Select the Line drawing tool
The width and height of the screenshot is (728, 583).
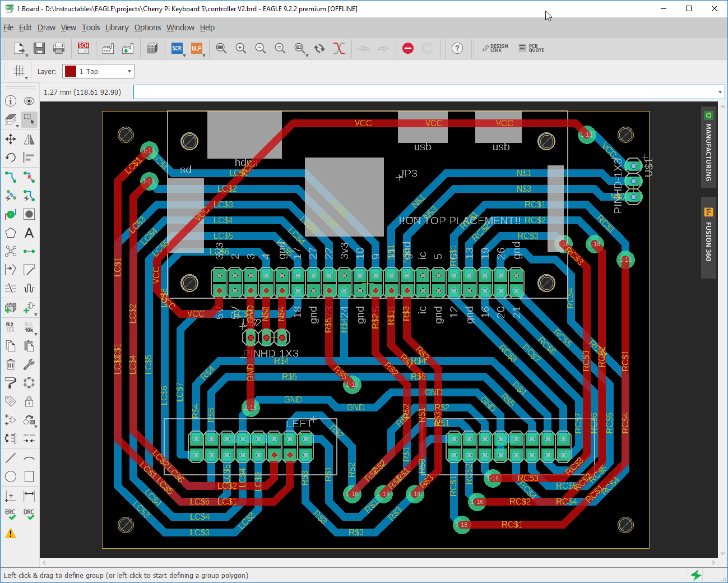(x=11, y=458)
